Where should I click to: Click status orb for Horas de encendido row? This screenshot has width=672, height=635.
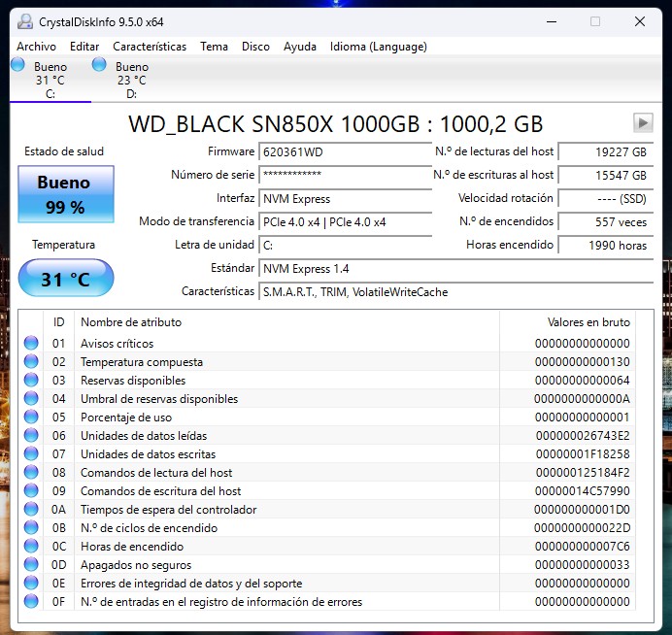[x=31, y=546]
